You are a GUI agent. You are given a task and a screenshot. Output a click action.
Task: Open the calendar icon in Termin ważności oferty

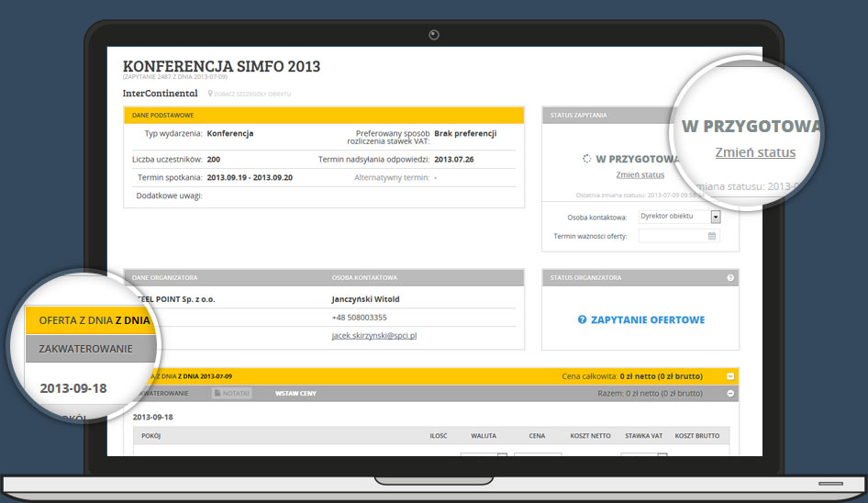point(712,236)
